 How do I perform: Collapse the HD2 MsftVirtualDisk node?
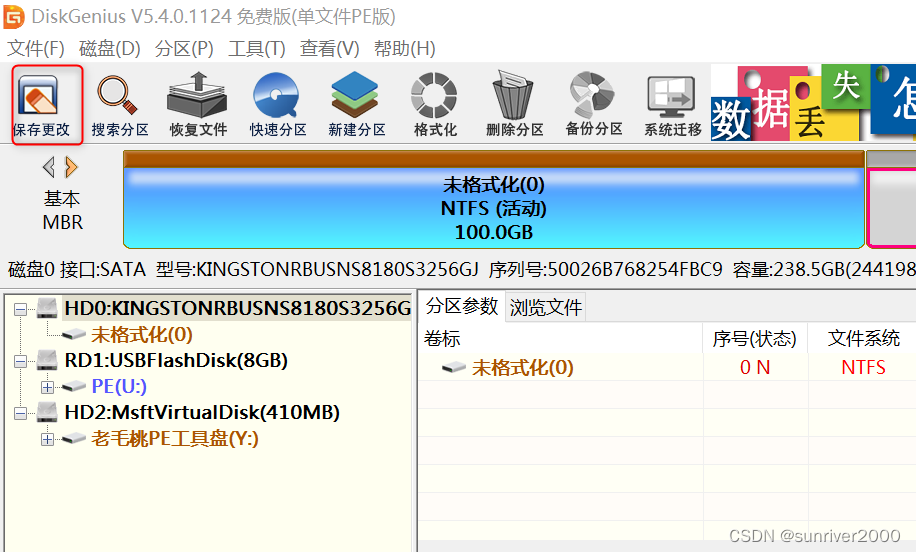(x=20, y=413)
